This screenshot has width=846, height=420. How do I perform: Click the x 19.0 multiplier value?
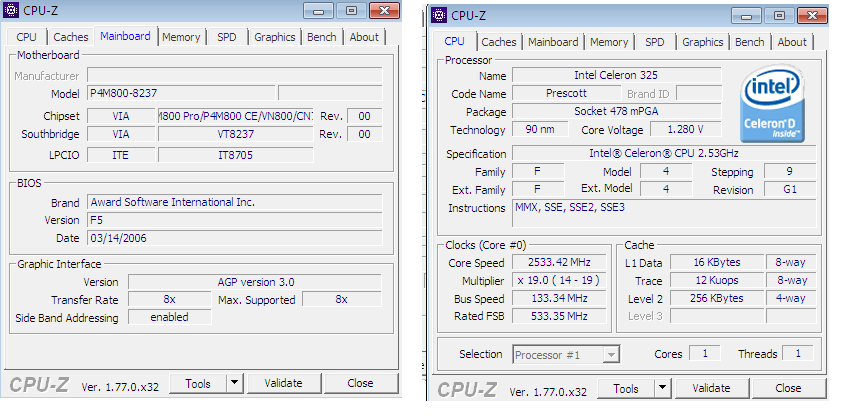pyautogui.click(x=559, y=280)
